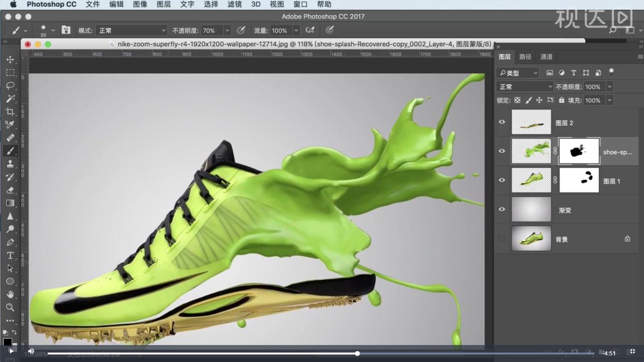
Task: Open the brush tool preset picker
Action: coord(19,30)
